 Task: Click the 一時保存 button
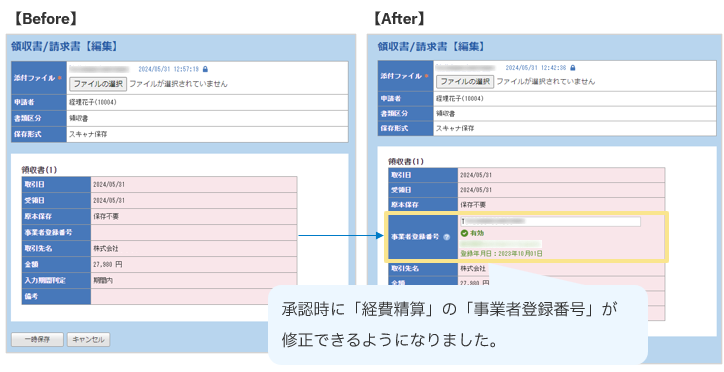(x=37, y=340)
